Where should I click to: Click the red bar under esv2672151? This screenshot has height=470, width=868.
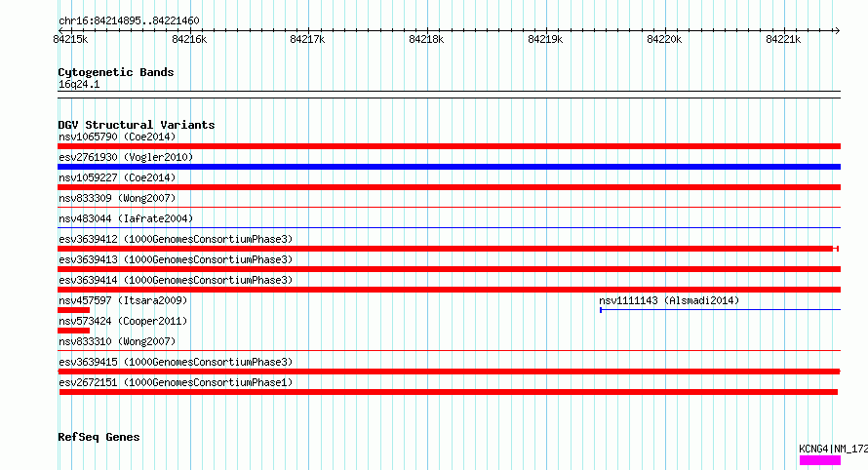(449, 392)
